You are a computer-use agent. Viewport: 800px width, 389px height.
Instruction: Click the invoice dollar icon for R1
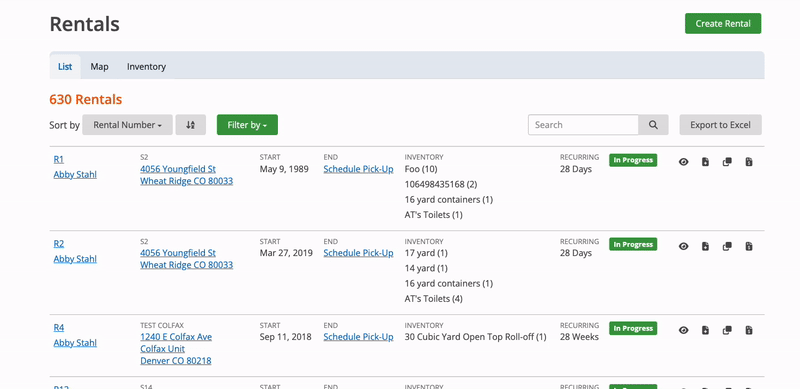pyautogui.click(x=748, y=162)
